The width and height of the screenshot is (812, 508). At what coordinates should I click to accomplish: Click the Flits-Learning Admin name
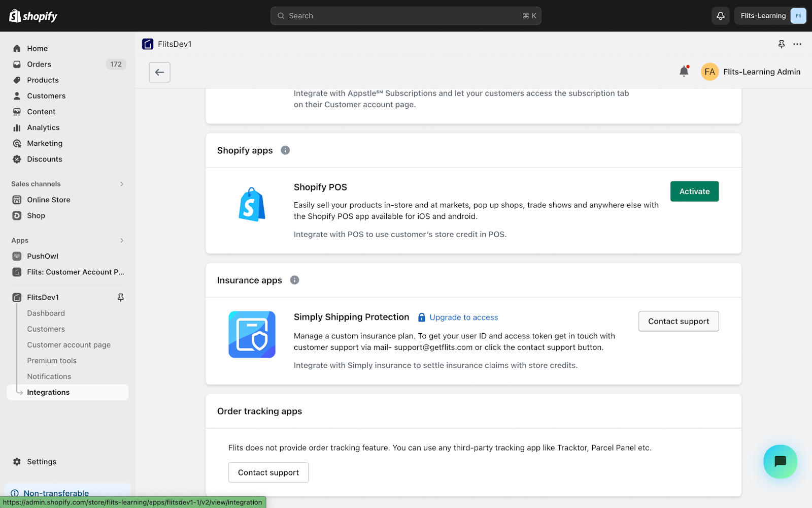click(x=762, y=72)
